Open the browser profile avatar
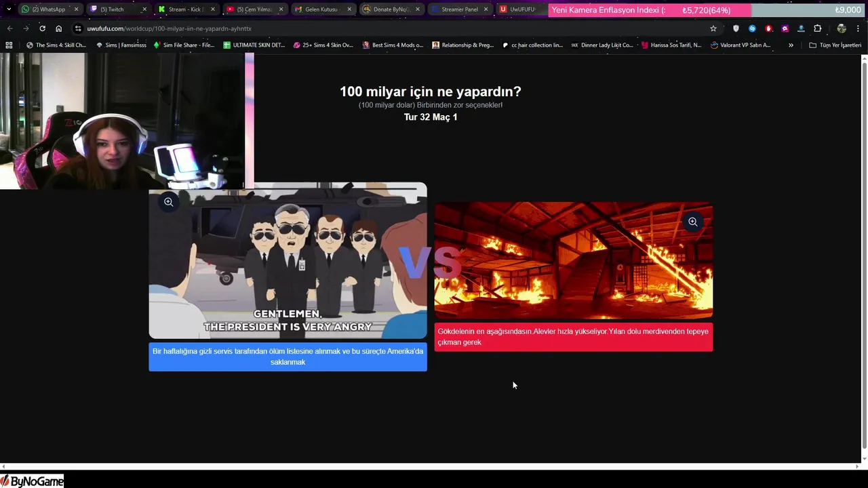 click(x=842, y=28)
